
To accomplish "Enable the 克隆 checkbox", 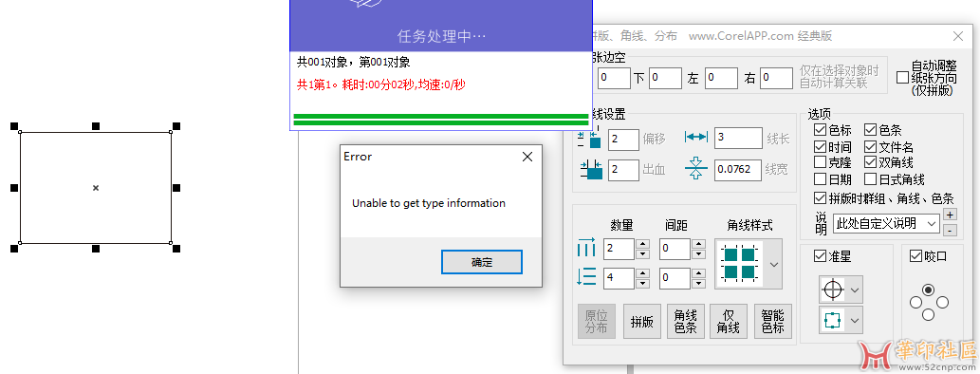I will [x=820, y=162].
